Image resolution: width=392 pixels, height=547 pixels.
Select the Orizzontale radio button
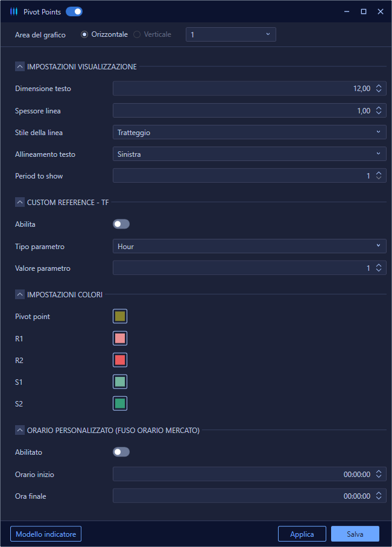(x=84, y=34)
